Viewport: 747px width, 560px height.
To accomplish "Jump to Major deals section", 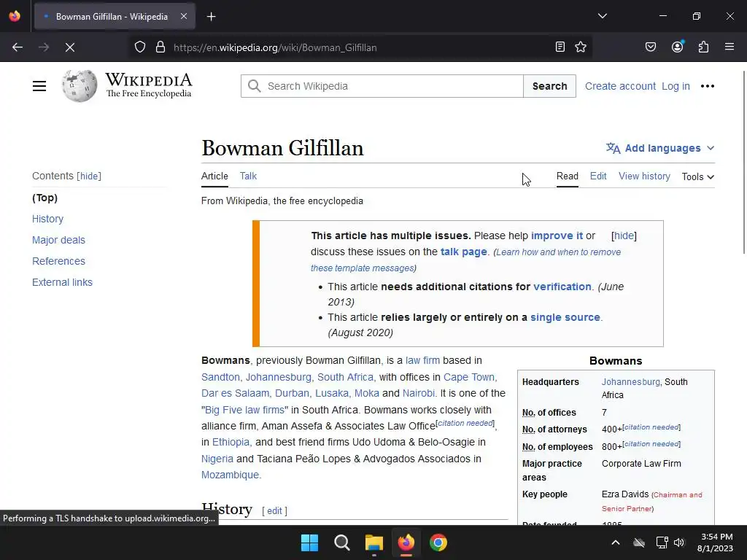I will pyautogui.click(x=58, y=240).
